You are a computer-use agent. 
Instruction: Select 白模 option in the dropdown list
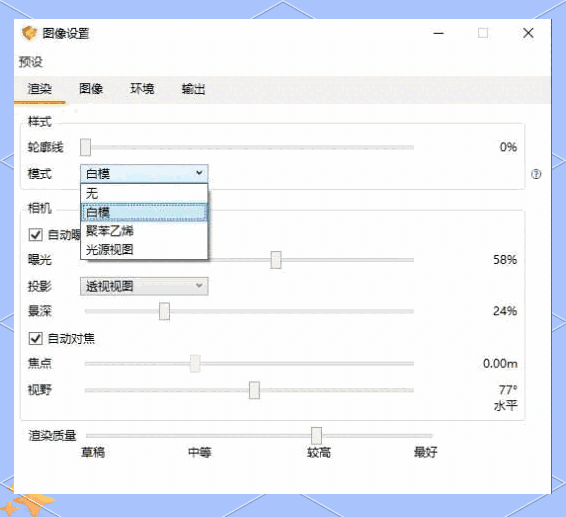144,212
